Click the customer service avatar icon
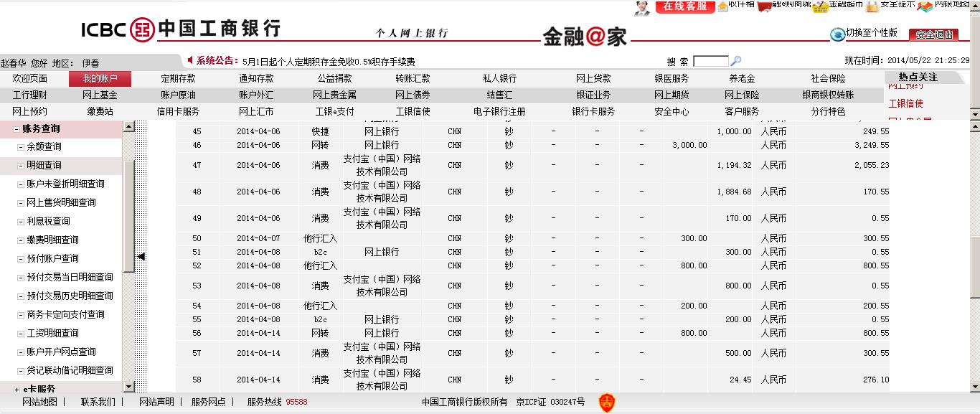 coord(642,7)
